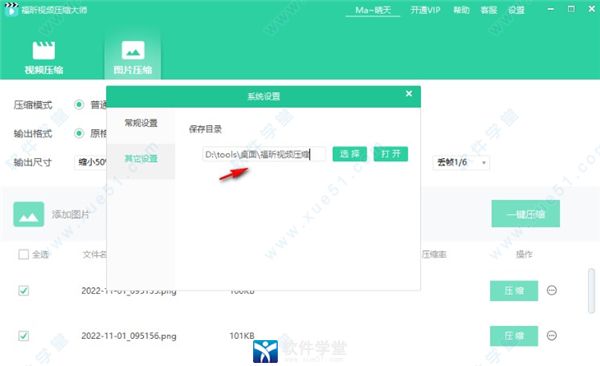
Task: Select the 输出格式 原格式 radio button
Action: 79,133
